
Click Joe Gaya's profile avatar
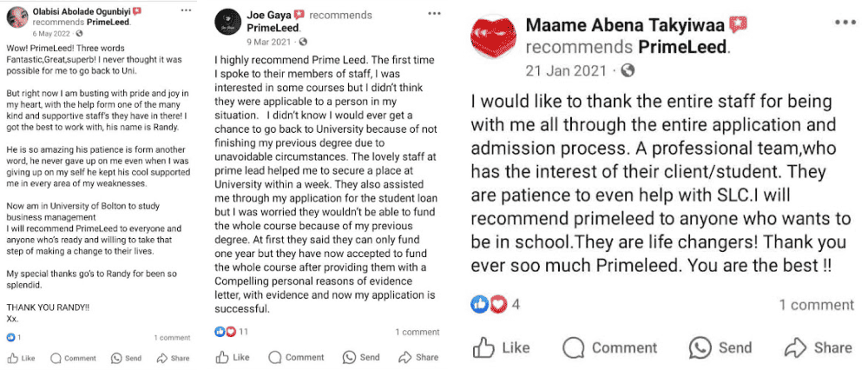(228, 23)
